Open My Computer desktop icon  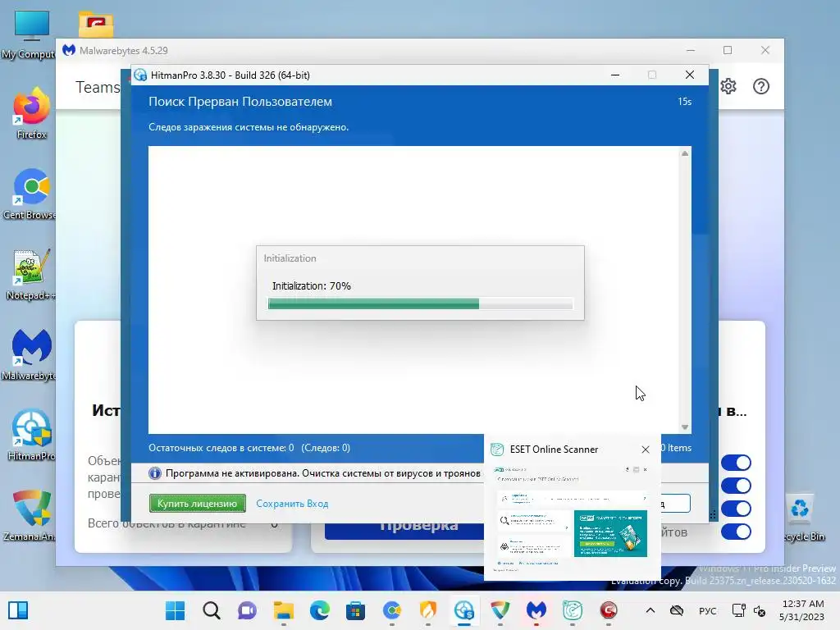click(31, 33)
